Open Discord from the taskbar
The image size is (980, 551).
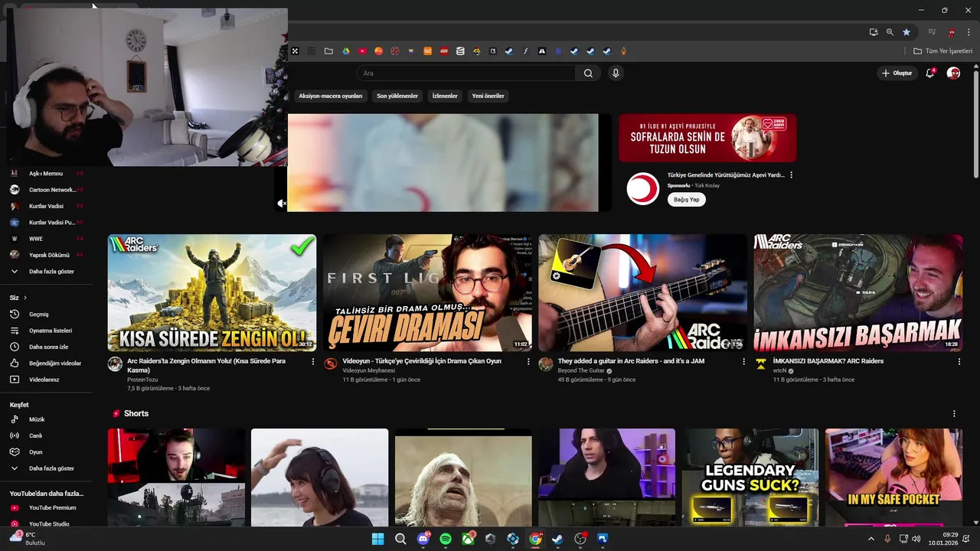coord(423,539)
